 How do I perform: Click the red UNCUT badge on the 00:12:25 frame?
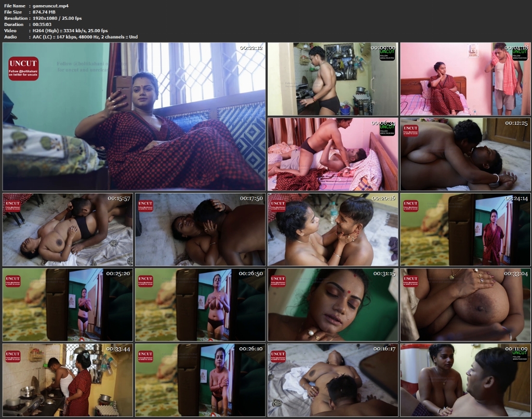point(410,129)
